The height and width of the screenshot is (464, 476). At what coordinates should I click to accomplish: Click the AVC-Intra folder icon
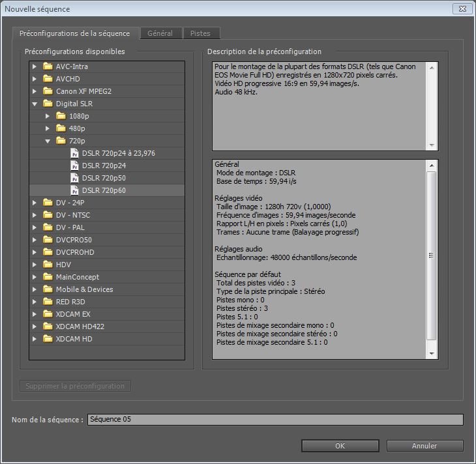[x=48, y=66]
